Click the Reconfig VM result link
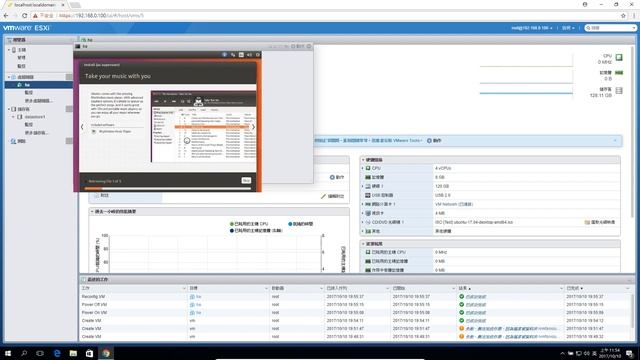 476,297
